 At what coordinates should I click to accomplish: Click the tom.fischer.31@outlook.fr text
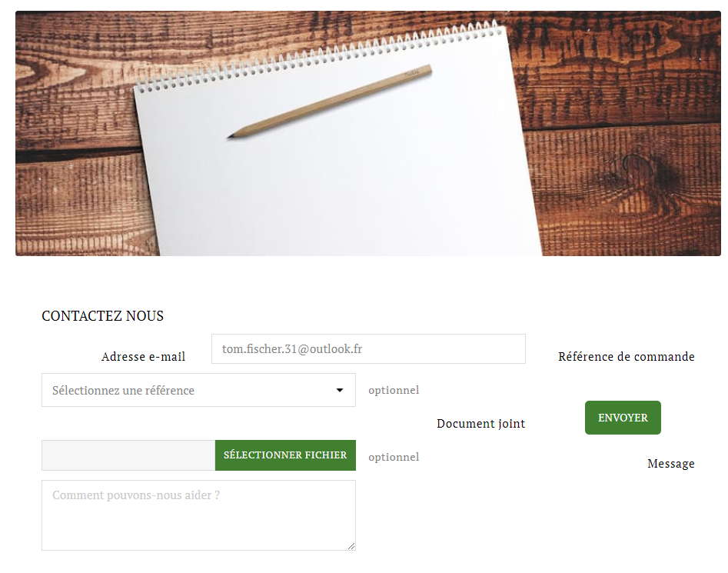point(292,348)
